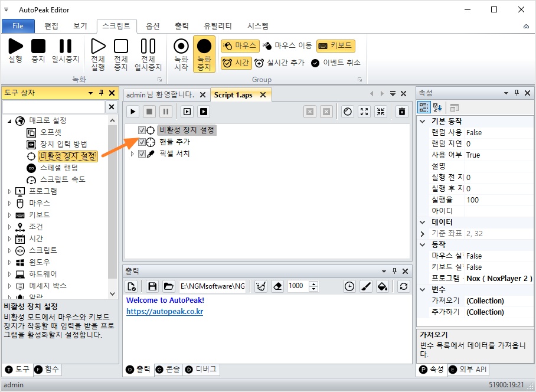Clear toolbox search with X button
This screenshot has height=392, width=536.
[x=112, y=107]
